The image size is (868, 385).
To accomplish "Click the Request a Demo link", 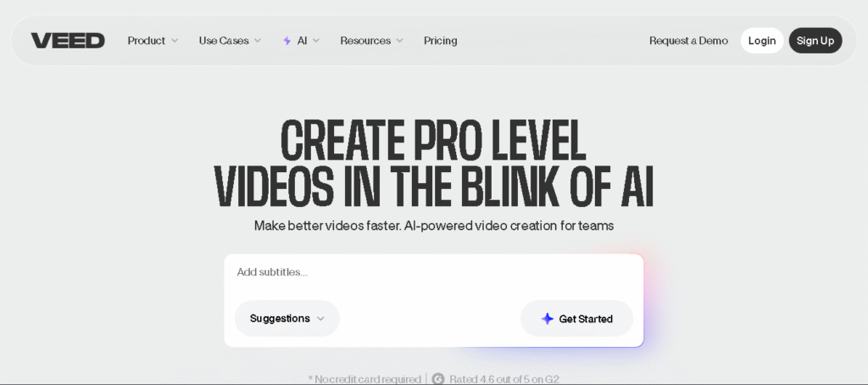I will click(x=688, y=41).
